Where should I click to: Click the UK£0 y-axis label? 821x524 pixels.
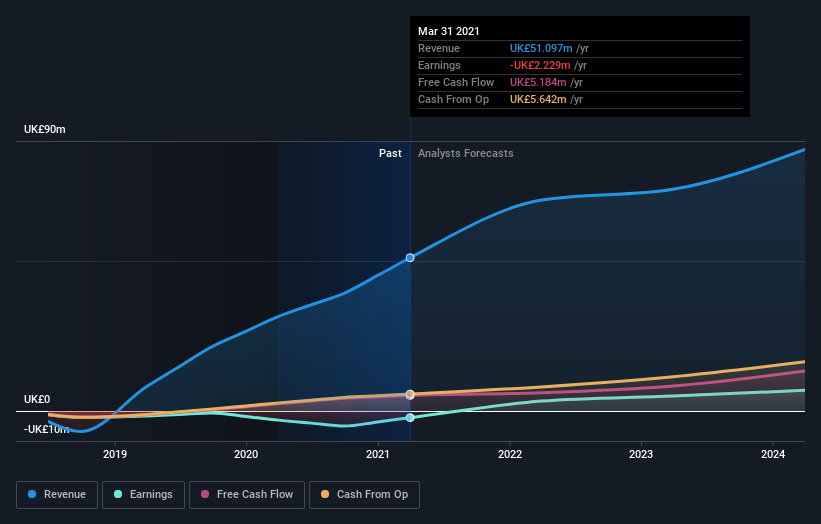pyautogui.click(x=37, y=399)
